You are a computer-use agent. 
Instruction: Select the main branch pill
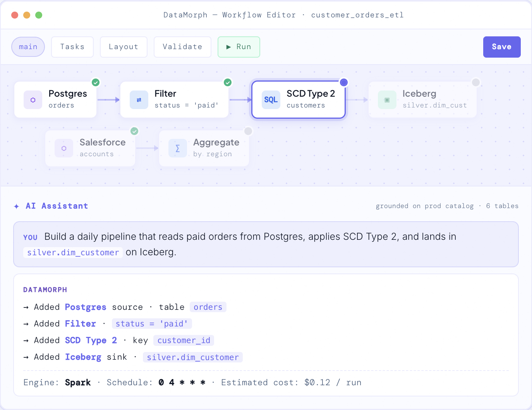coord(28,47)
